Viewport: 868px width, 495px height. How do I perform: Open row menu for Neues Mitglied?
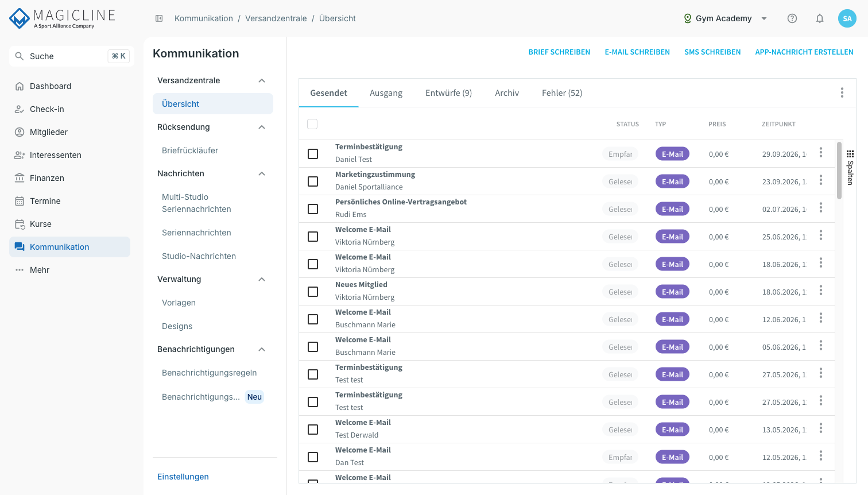coord(821,290)
